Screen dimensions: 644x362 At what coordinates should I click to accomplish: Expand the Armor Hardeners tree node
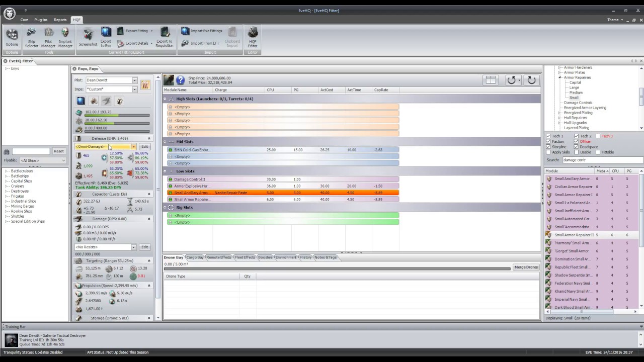(559, 67)
